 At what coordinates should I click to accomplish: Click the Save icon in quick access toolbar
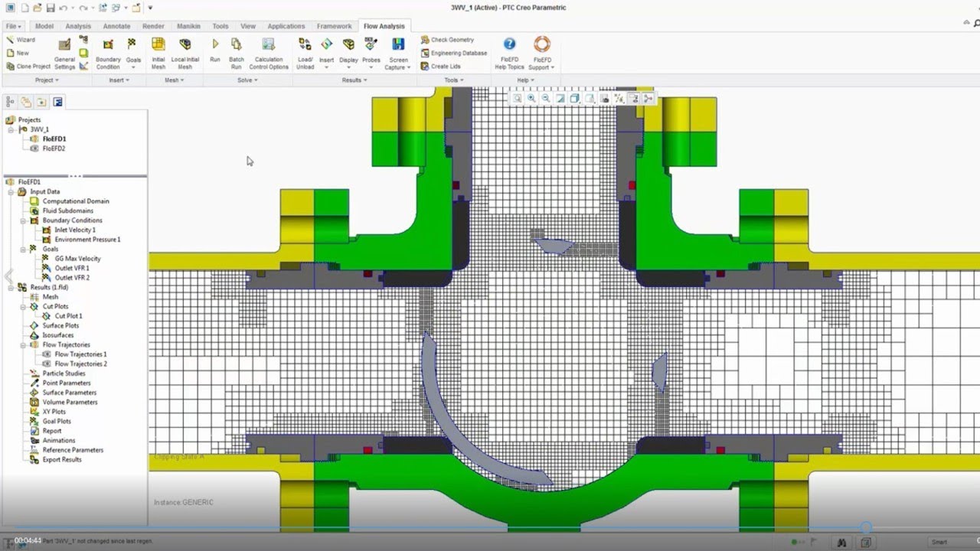click(x=50, y=8)
